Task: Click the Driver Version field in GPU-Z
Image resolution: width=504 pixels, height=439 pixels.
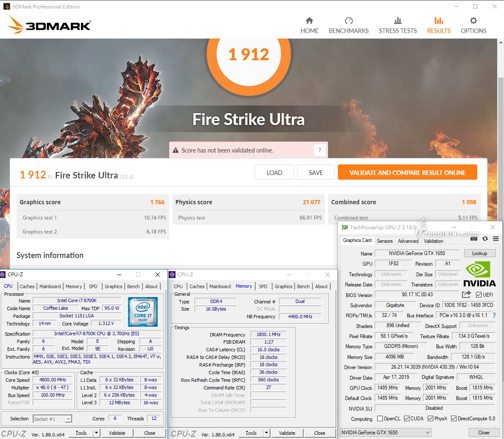Action: coord(434,367)
